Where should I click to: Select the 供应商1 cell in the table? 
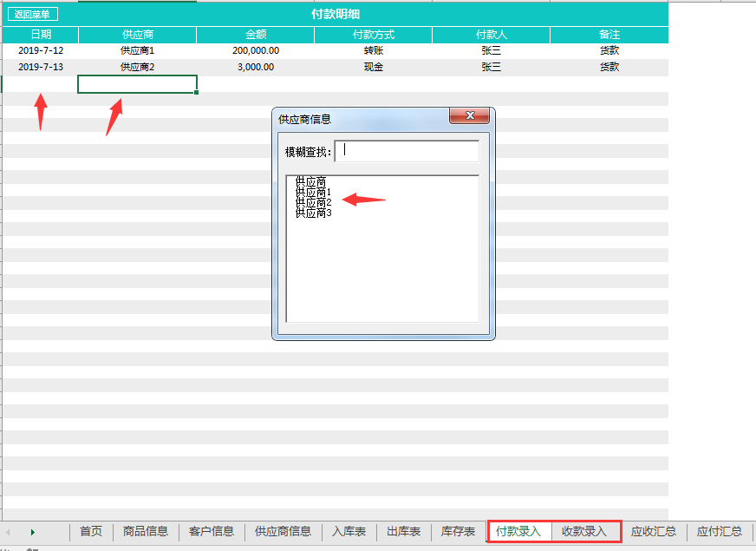pos(137,50)
